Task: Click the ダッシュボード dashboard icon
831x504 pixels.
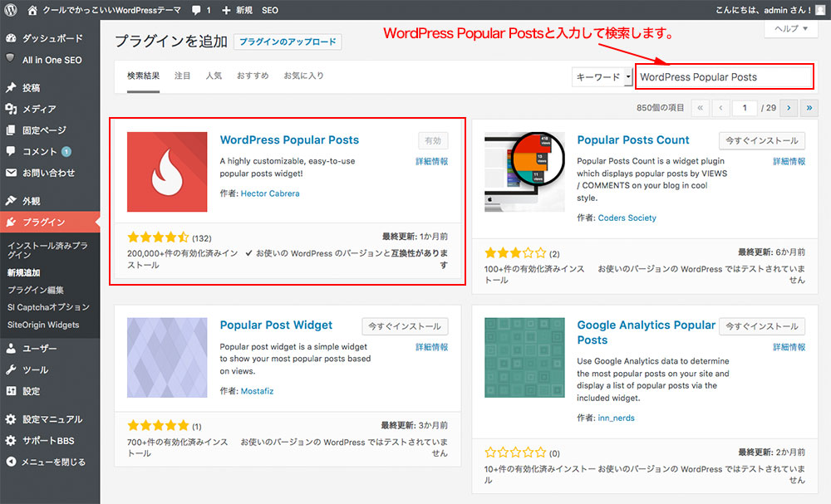Action: (x=11, y=38)
